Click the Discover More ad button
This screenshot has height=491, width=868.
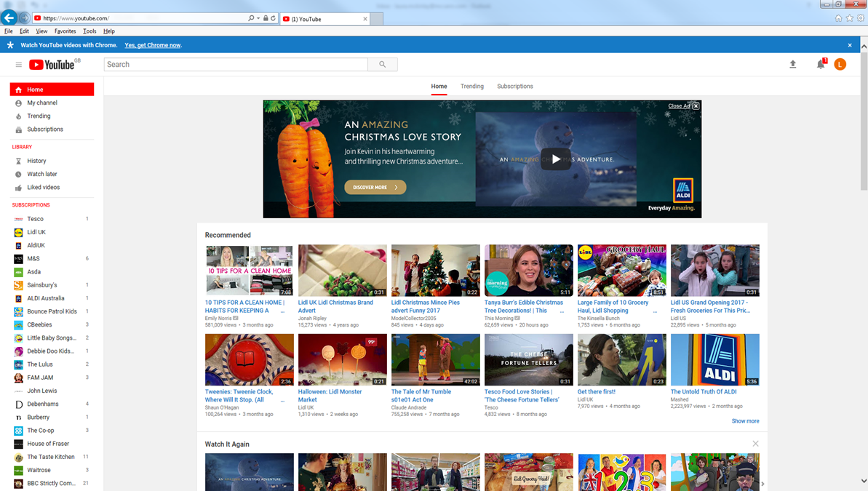(x=375, y=187)
